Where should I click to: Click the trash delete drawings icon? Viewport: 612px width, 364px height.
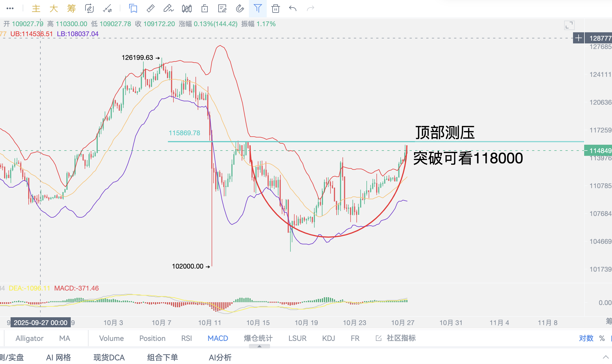[x=275, y=9]
